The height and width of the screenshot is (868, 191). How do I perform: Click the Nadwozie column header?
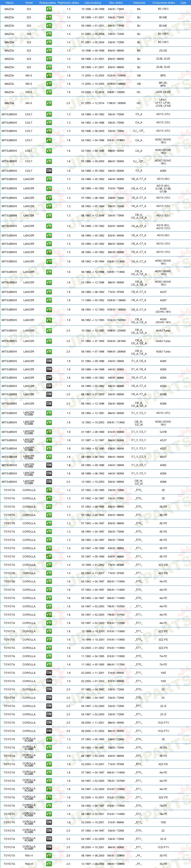coord(139,3)
